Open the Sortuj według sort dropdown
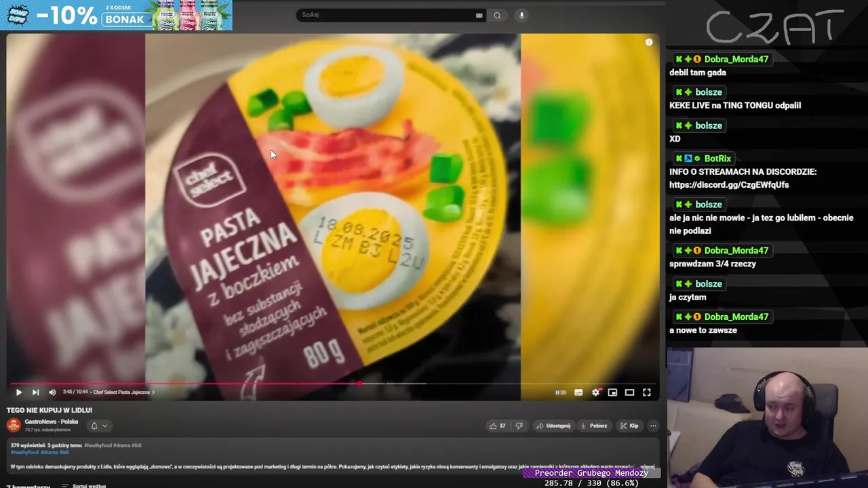This screenshot has width=868, height=488. [84, 486]
